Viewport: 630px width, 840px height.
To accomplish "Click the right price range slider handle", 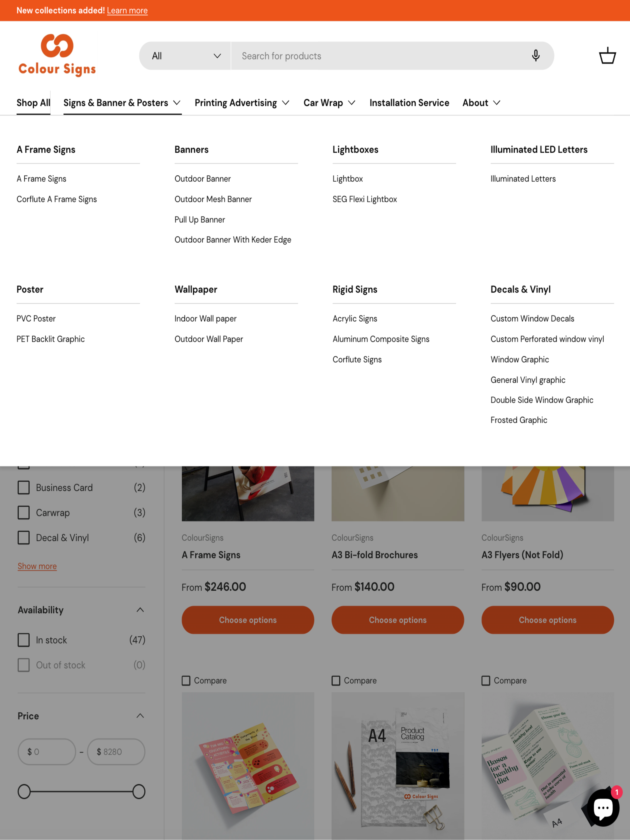I will click(139, 792).
